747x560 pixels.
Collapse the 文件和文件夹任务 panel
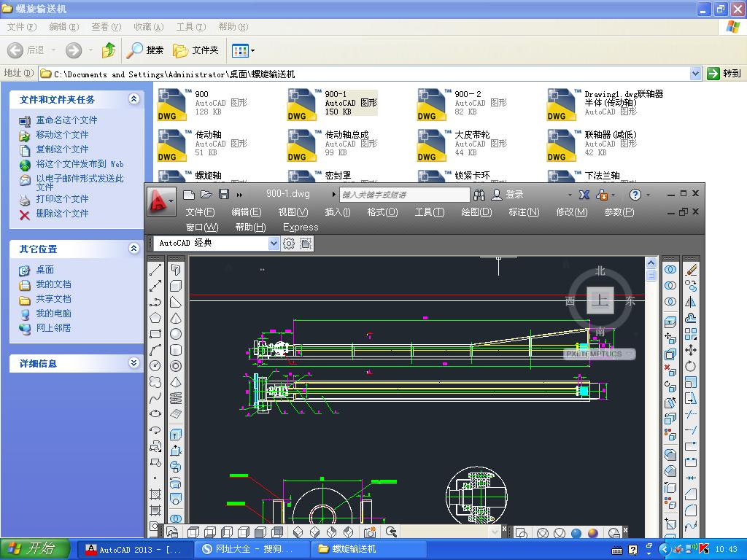click(x=133, y=99)
